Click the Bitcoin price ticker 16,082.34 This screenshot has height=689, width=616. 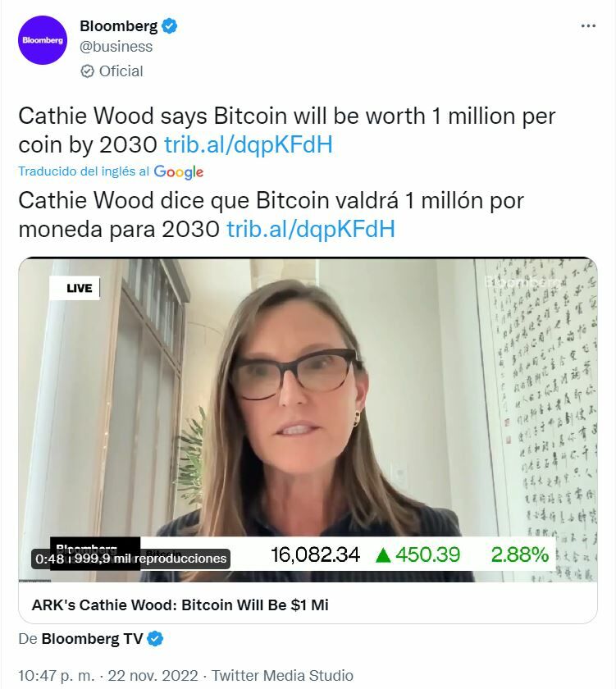[315, 554]
